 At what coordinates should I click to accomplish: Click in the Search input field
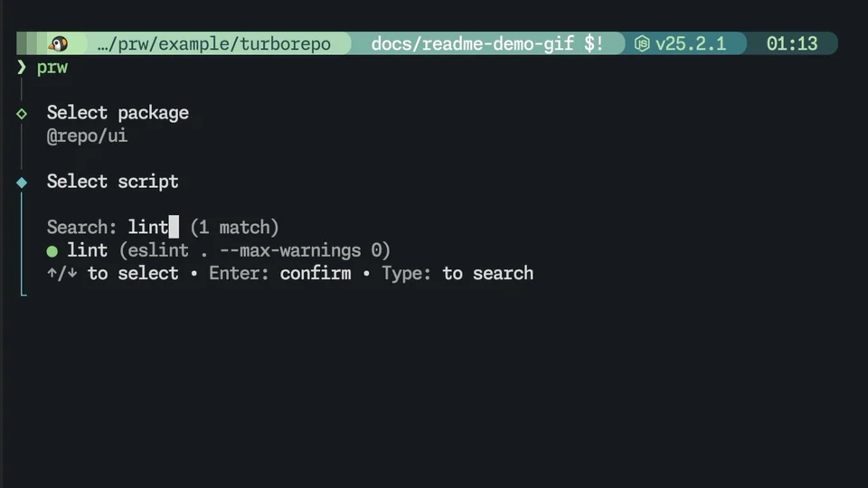click(163, 228)
